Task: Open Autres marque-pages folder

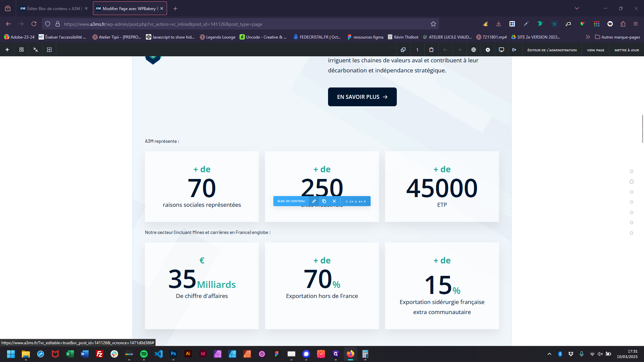Action: point(617,37)
